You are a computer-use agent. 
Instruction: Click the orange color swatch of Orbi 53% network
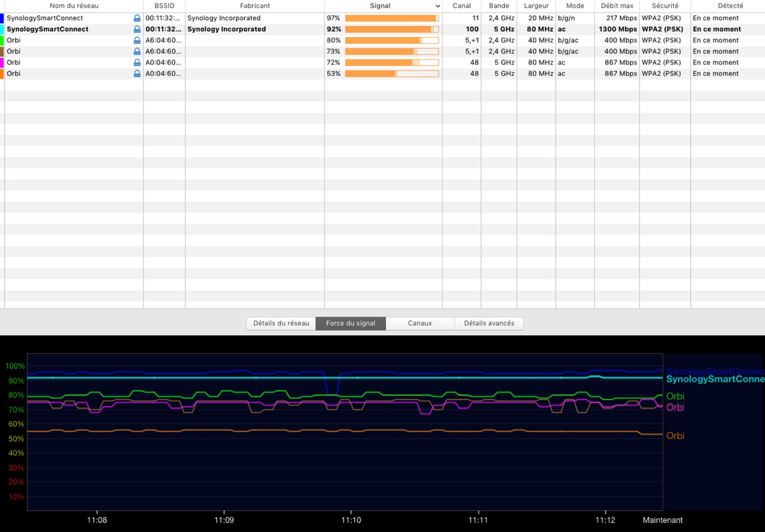(2, 74)
